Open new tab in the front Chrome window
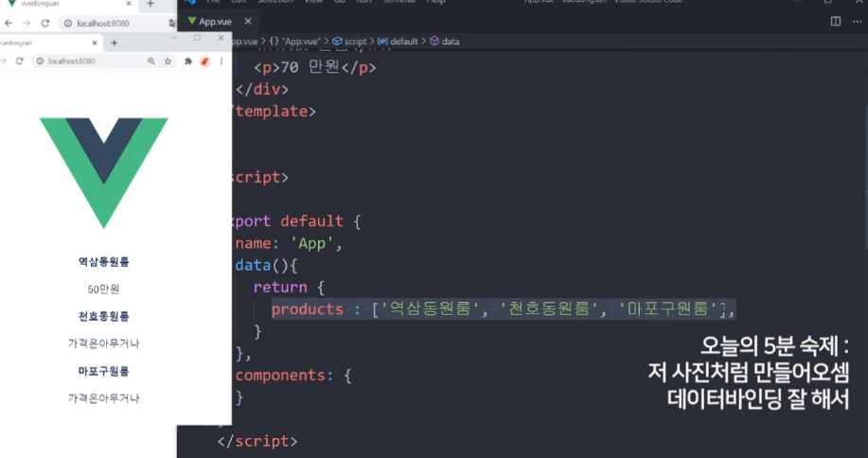Screen dimensions: 868x458 (x=114, y=43)
